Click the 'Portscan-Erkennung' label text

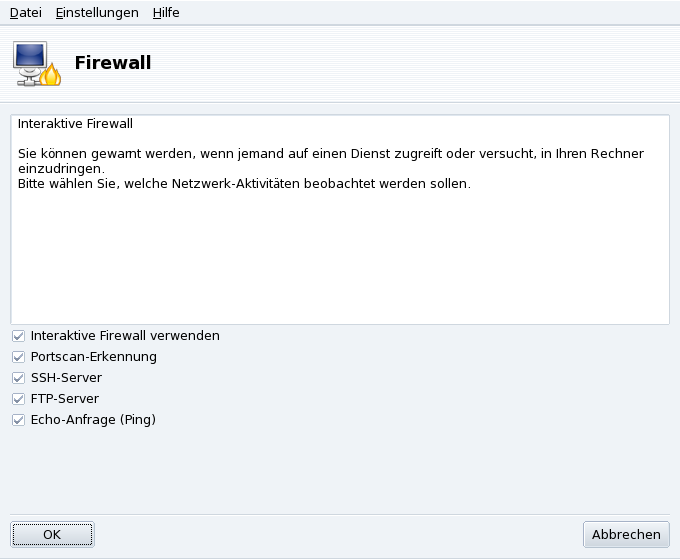94,357
